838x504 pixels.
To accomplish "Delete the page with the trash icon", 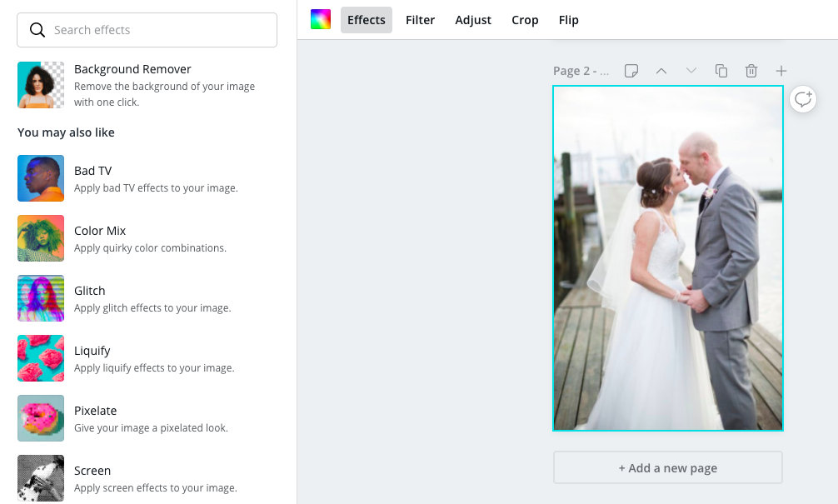I will [x=751, y=71].
